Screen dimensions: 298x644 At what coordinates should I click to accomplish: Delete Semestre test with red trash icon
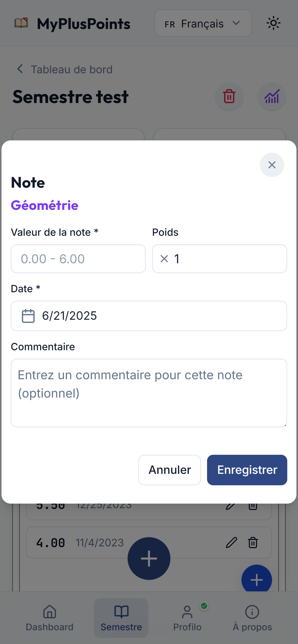point(229,96)
